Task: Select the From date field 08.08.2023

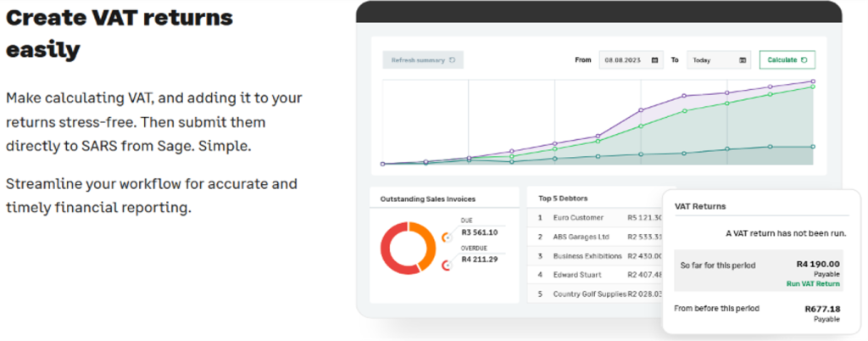Action: coord(631,59)
